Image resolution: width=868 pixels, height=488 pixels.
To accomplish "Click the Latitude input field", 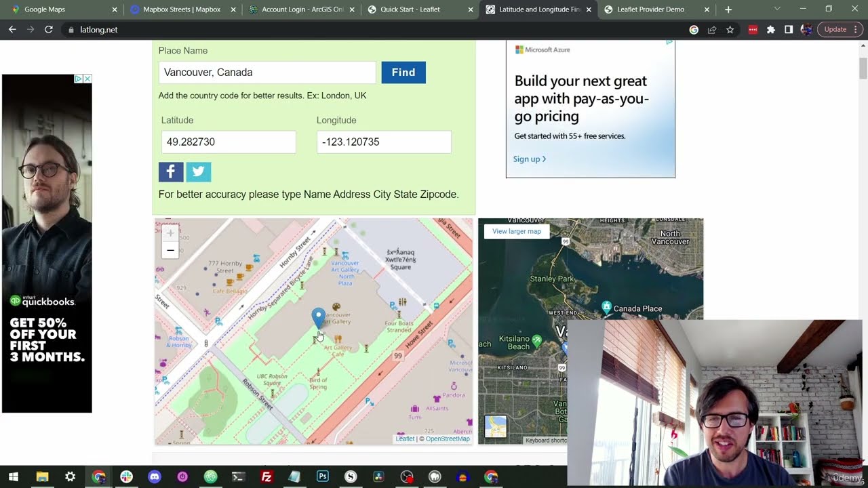I will click(229, 142).
